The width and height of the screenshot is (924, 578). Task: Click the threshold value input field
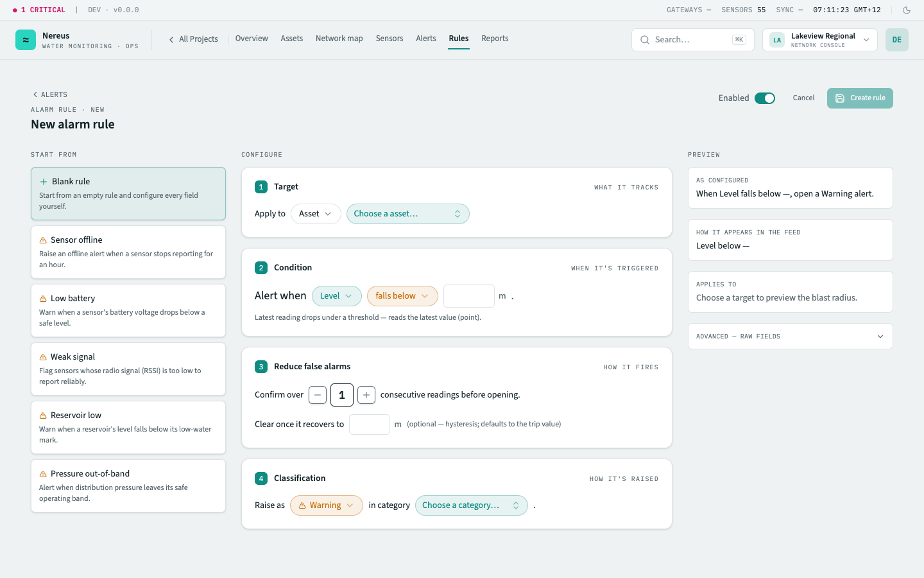pos(469,296)
